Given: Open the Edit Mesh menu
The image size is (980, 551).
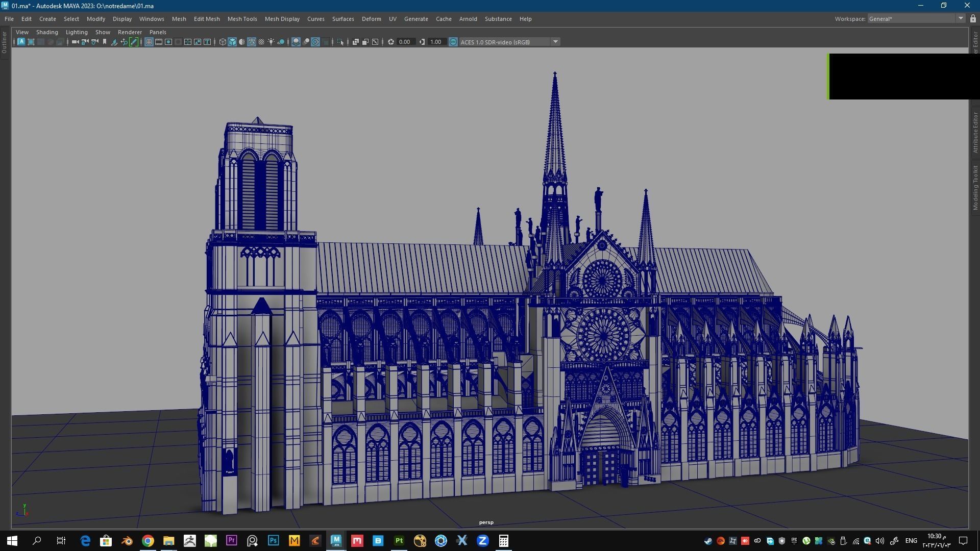Looking at the screenshot, I should click(207, 19).
